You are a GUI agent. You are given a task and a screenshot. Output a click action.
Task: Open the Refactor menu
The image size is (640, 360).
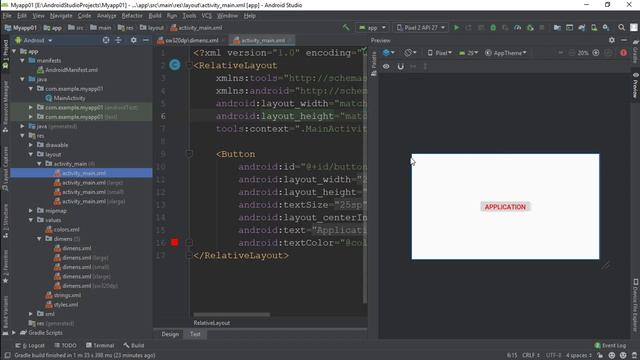point(132,16)
